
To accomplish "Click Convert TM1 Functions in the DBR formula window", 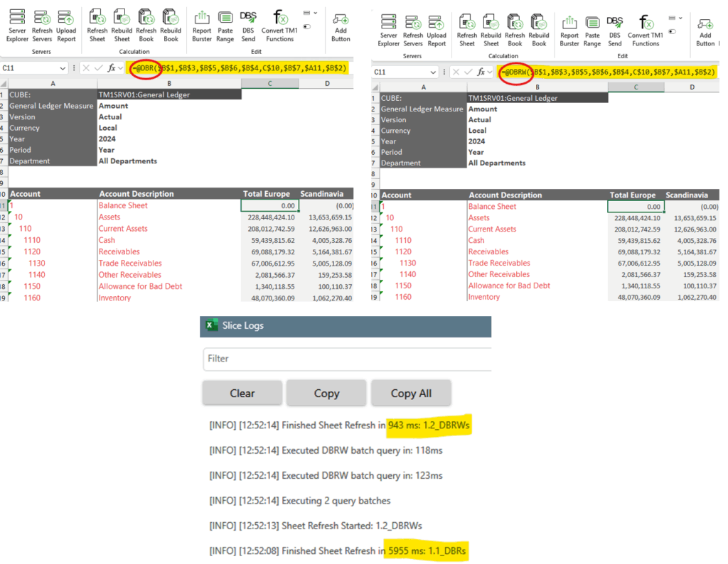I will tap(279, 26).
